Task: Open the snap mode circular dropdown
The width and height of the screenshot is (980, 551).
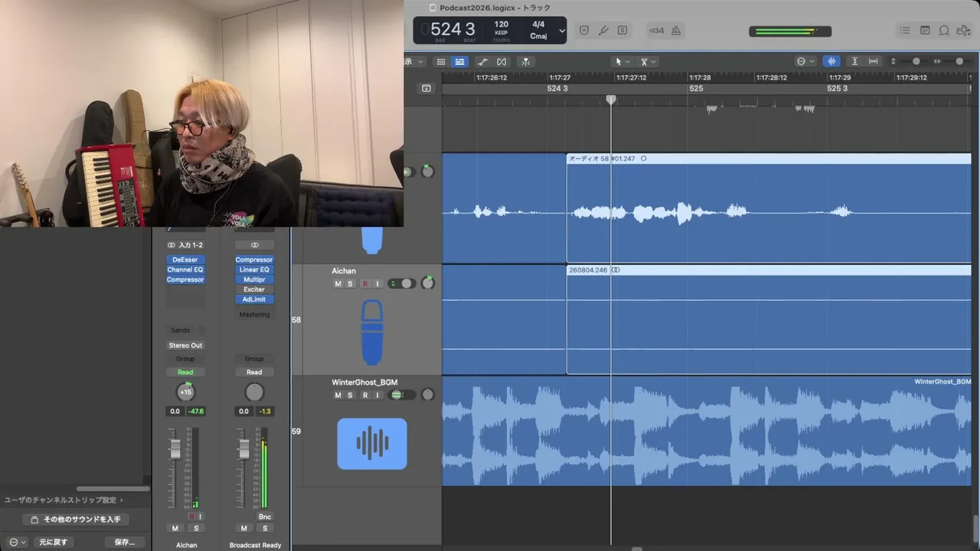Action: 805,61
